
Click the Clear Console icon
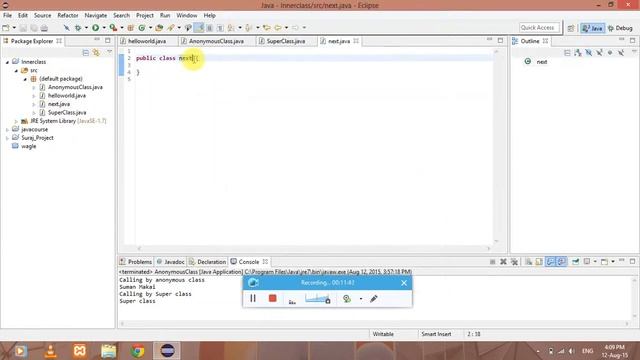point(529,262)
